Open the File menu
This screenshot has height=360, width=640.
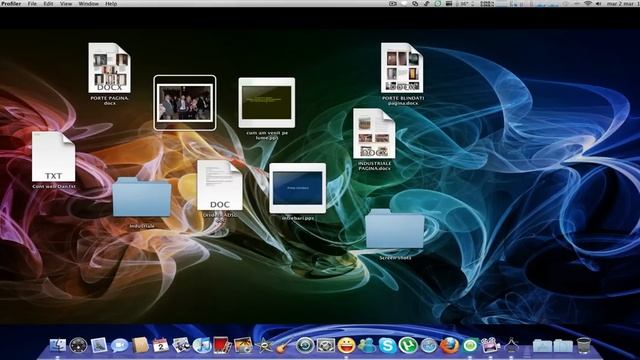(x=32, y=3)
